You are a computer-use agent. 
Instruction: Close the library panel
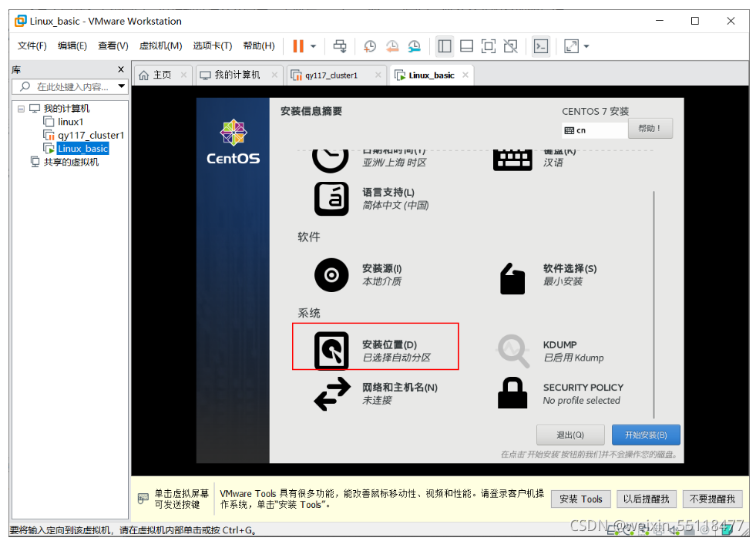121,69
